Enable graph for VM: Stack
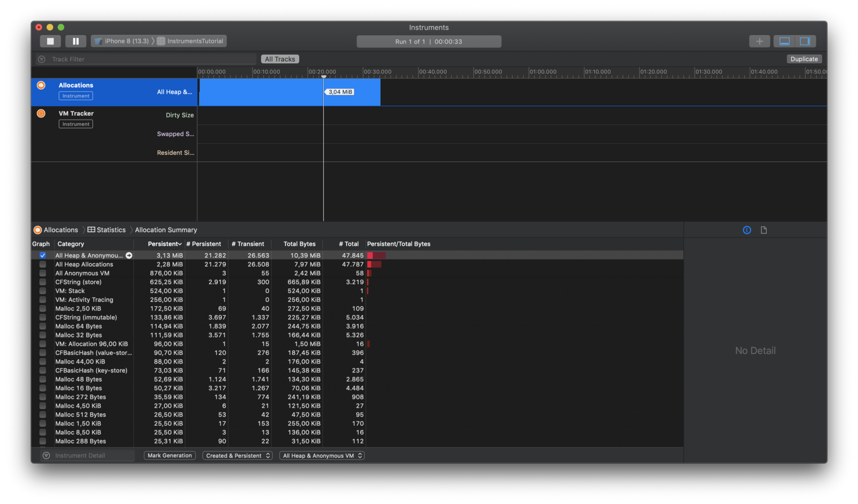The image size is (858, 504). tap(42, 291)
